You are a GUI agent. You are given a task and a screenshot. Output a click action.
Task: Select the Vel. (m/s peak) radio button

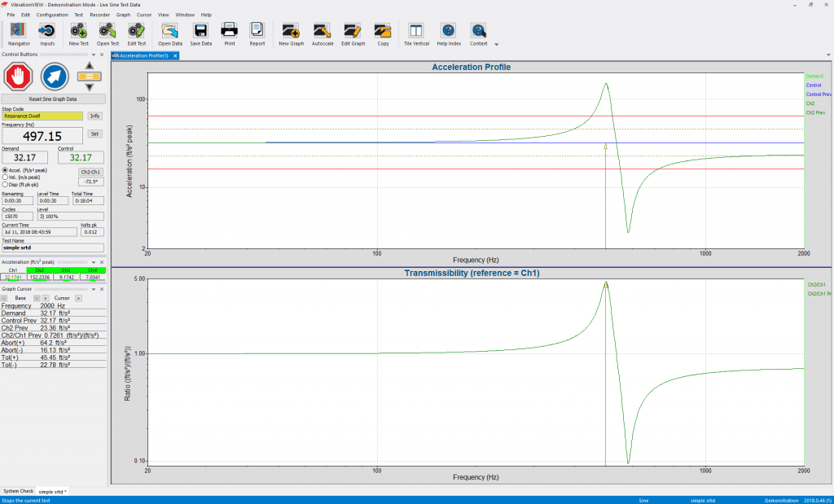[x=8, y=177]
